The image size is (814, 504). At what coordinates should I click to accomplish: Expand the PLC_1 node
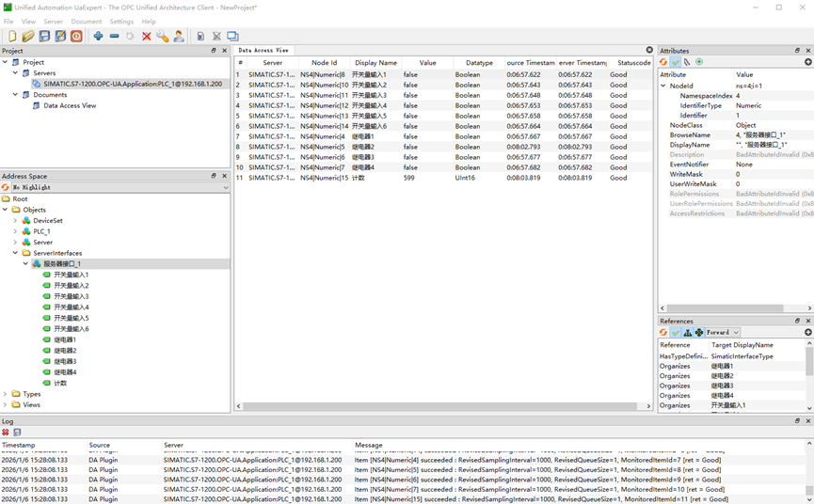click(x=15, y=231)
